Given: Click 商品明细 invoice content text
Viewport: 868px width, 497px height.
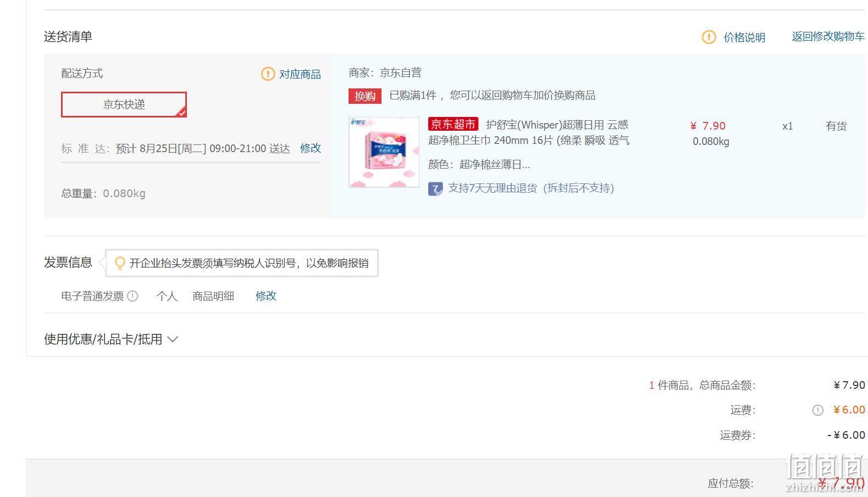Looking at the screenshot, I should coord(213,296).
